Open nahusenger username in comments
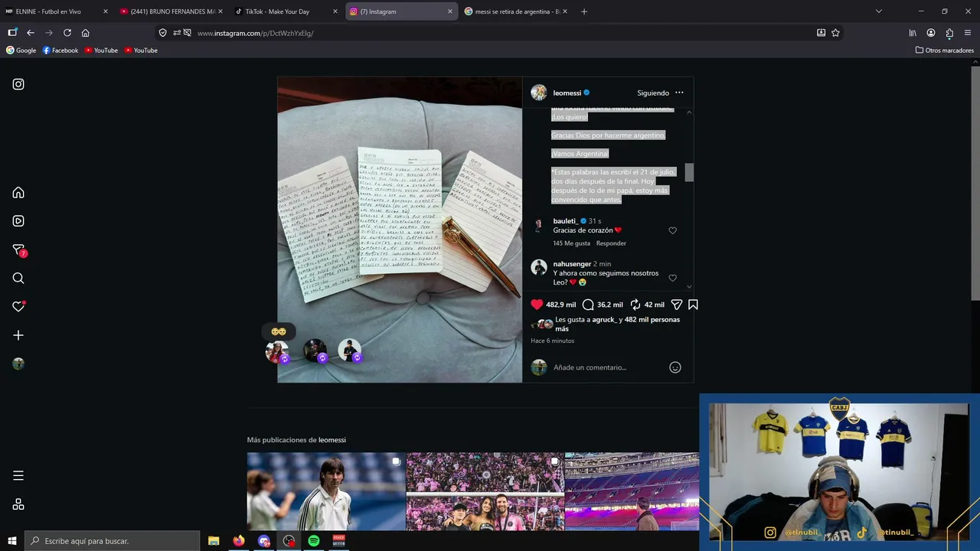980x551 pixels. (x=573, y=264)
